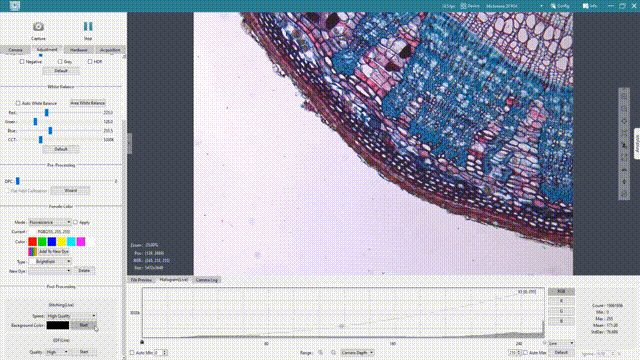Viewport: 640px width, 360px height.
Task: Switch to the Adjustment tab
Action: [x=47, y=50]
